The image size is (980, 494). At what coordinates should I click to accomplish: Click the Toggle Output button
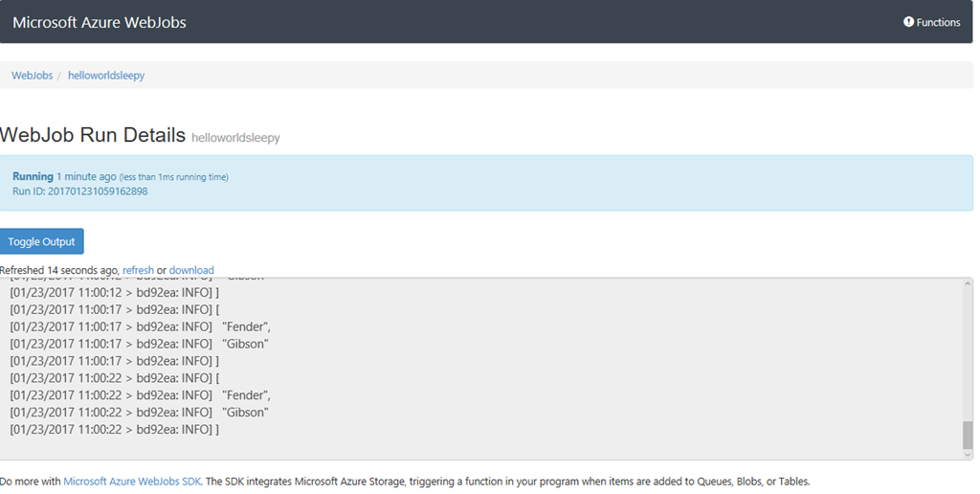click(42, 241)
